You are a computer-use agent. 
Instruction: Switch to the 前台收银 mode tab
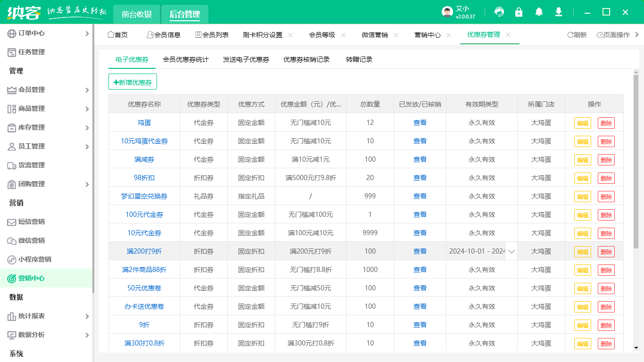(x=137, y=15)
